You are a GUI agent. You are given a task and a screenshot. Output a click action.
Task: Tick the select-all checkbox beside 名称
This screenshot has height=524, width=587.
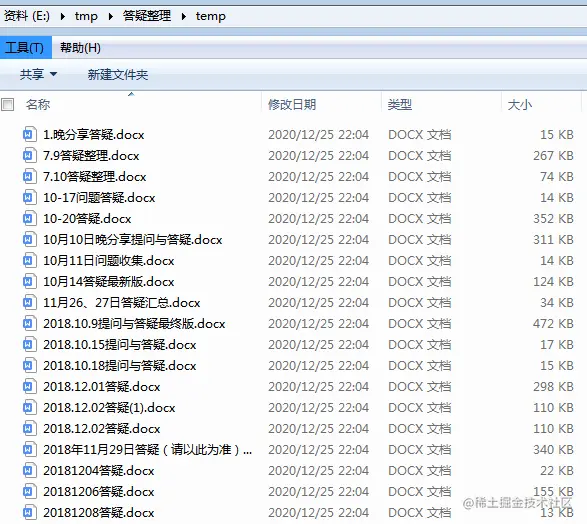coord(7,104)
